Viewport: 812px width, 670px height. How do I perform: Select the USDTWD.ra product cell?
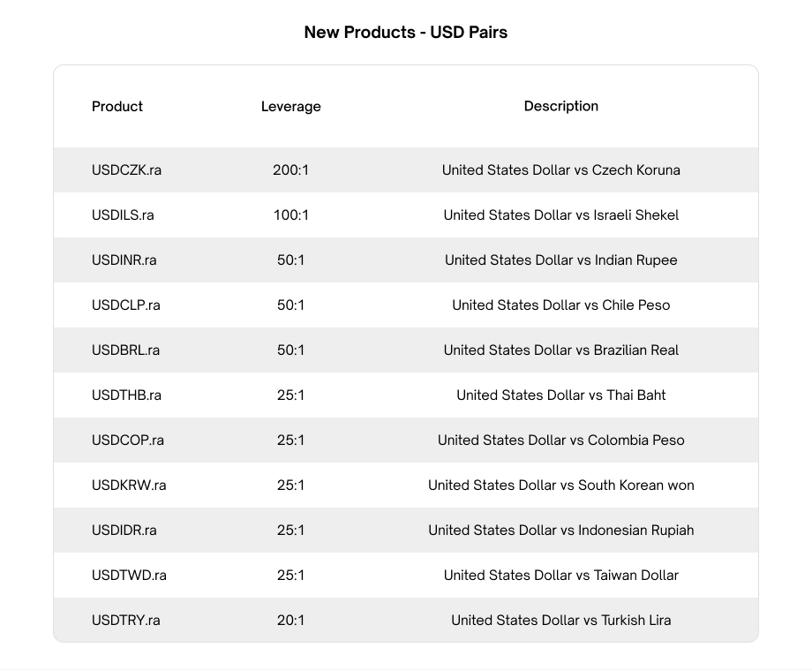129,576
